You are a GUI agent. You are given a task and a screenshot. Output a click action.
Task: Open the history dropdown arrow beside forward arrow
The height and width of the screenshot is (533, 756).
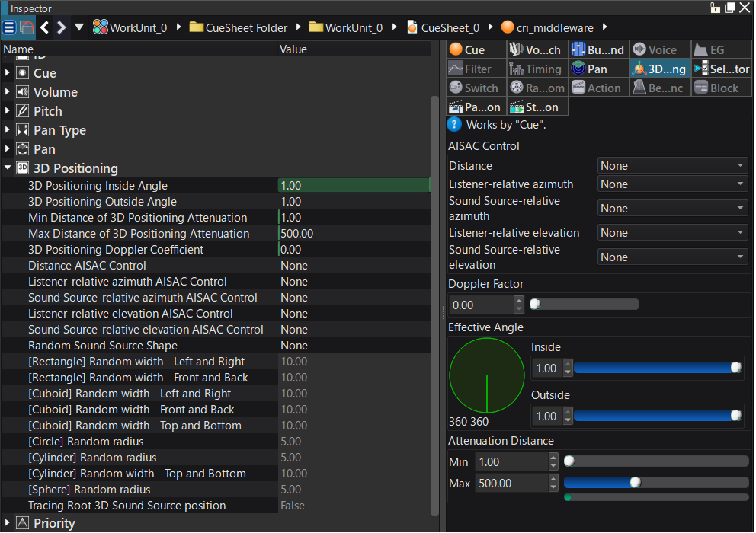pyautogui.click(x=79, y=28)
